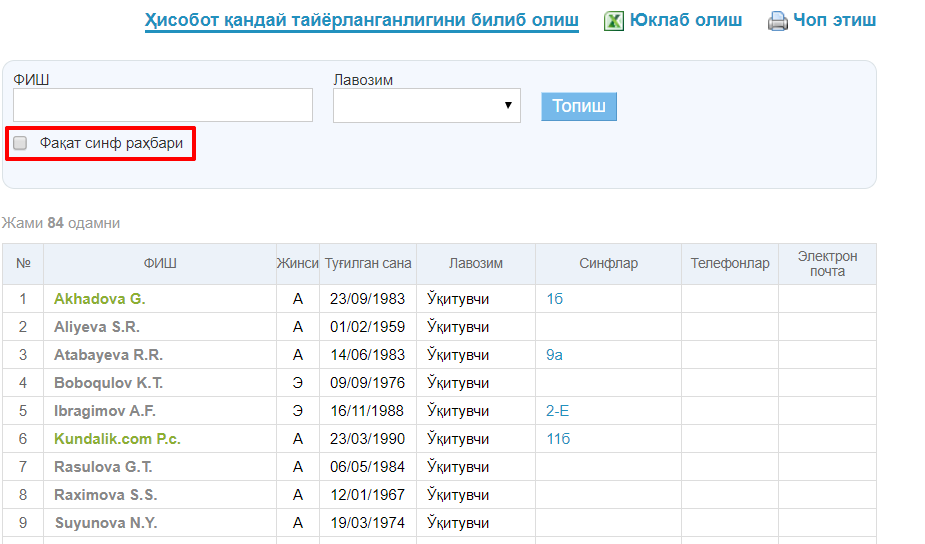Focus the ФИШ name input field
The height and width of the screenshot is (544, 925).
(163, 105)
